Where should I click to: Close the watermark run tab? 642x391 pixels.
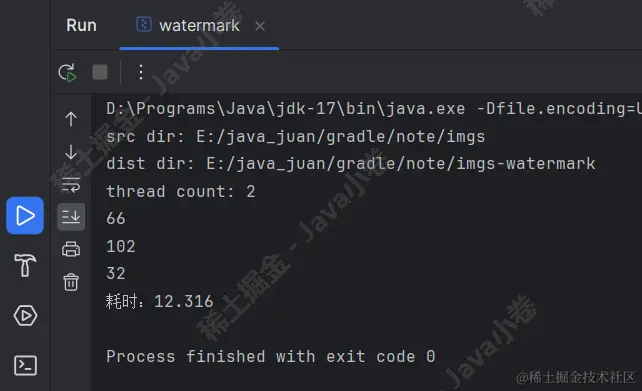pos(260,26)
